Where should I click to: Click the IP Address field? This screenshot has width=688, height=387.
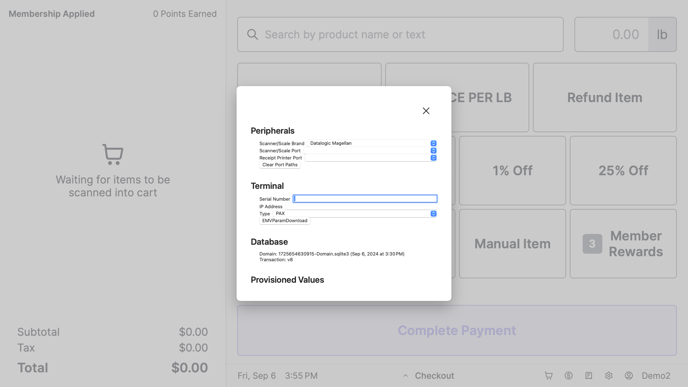(x=361, y=206)
